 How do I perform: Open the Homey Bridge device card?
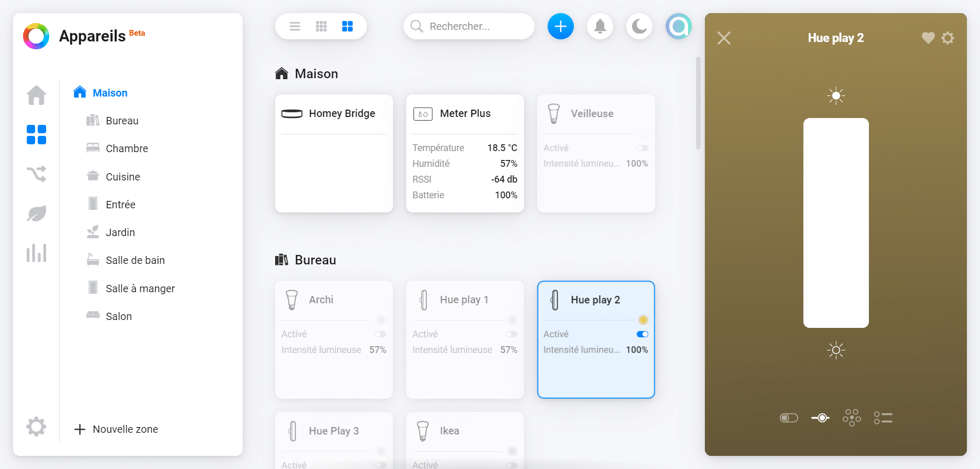pos(334,153)
